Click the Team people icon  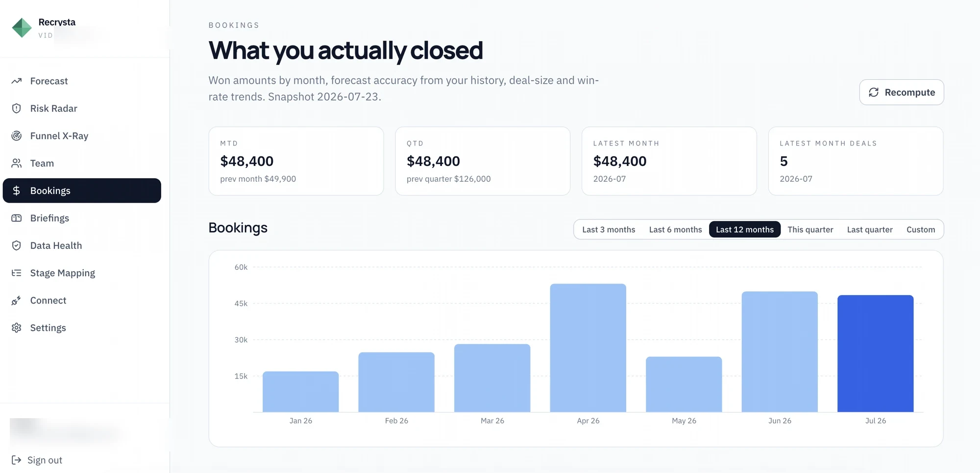coord(17,163)
